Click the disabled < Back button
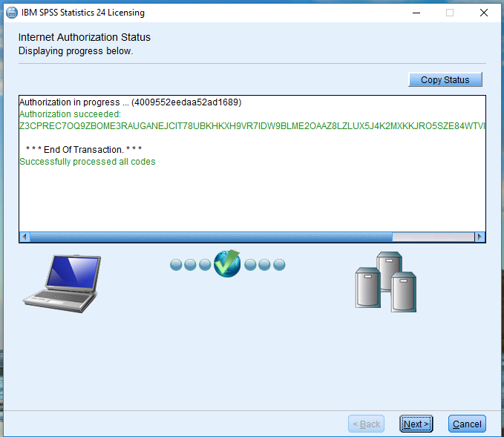504x437 pixels. click(x=366, y=424)
